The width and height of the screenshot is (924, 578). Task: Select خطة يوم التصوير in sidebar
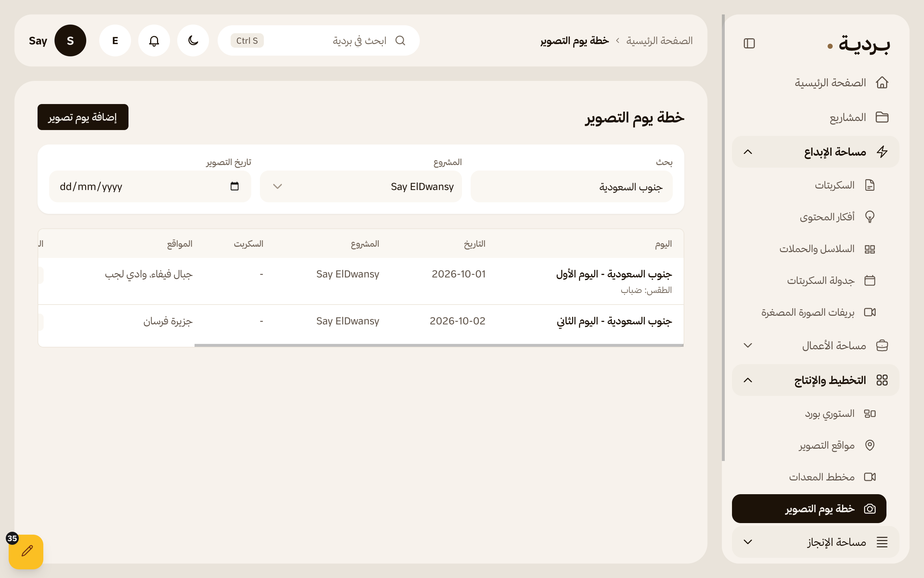809,508
